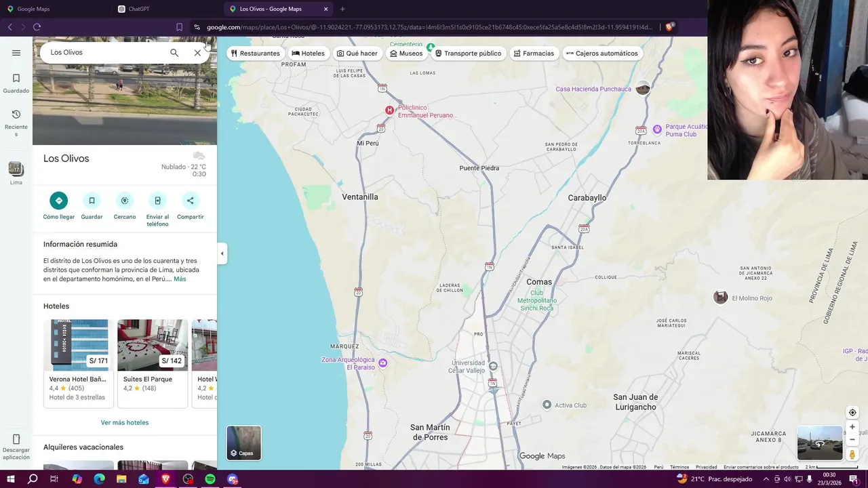Open Microsoft Edge from taskbar
The height and width of the screenshot is (488, 868).
(99, 479)
